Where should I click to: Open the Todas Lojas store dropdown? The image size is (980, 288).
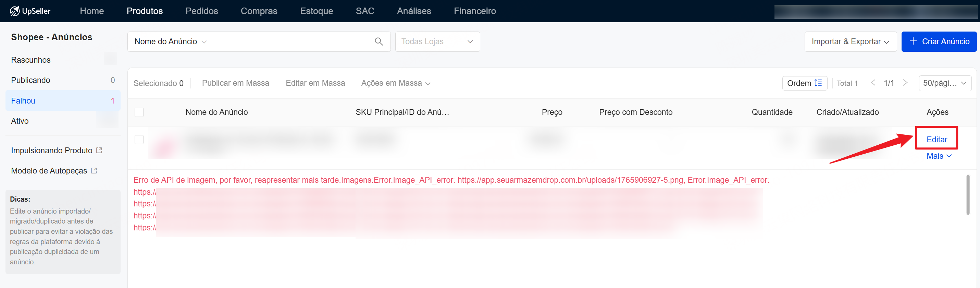click(437, 41)
